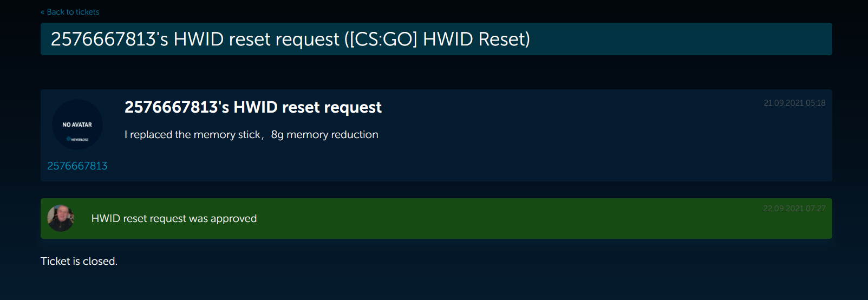Click the left double-chevron before Back to tickets
The width and height of the screenshot is (868, 300).
pos(43,12)
